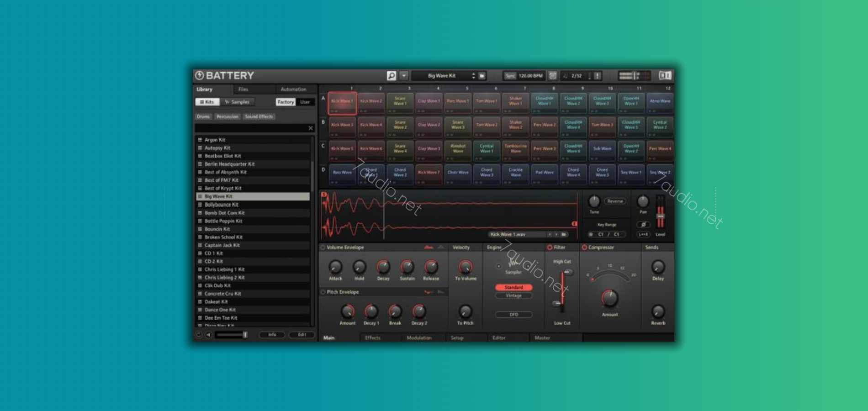Select Chris Liebing 1 Kit in the list
Screen dimensions: 868x411
[253, 269]
